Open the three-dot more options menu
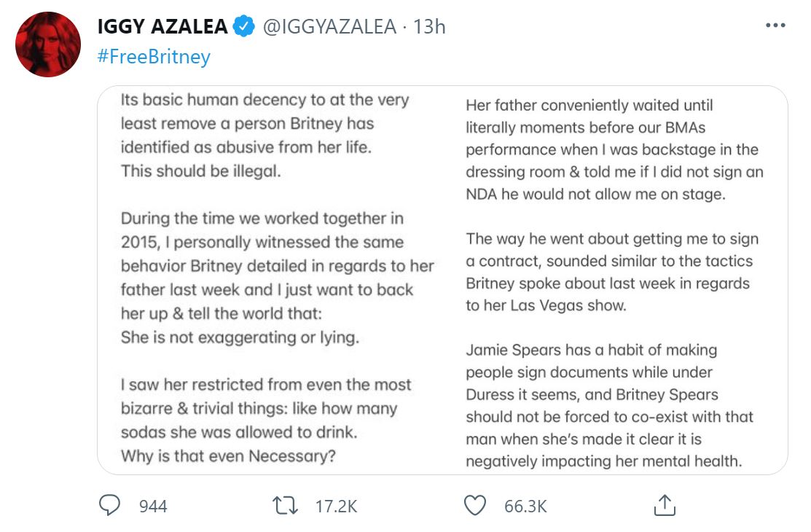This screenshot has height=532, width=811. click(x=775, y=25)
